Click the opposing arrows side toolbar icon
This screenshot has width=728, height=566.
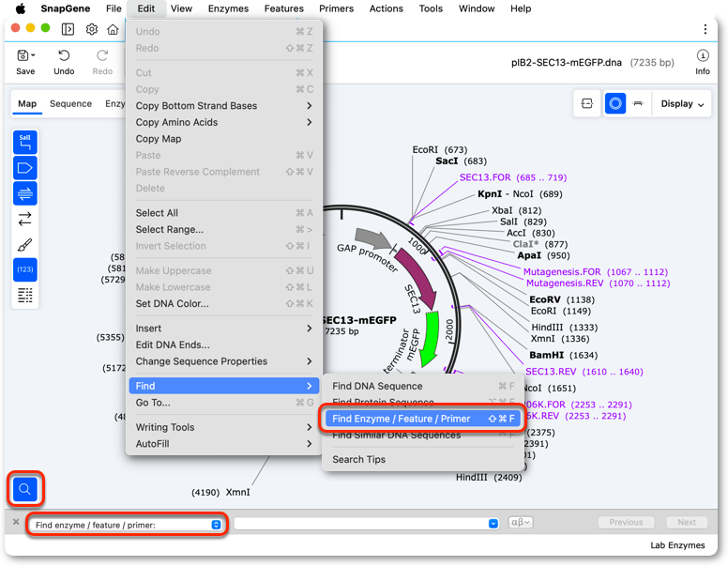[x=25, y=219]
